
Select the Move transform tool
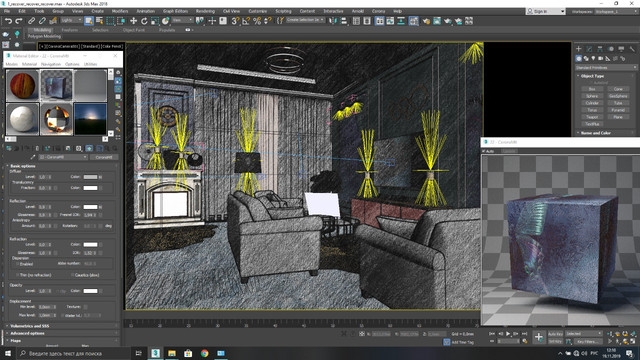tap(133, 20)
